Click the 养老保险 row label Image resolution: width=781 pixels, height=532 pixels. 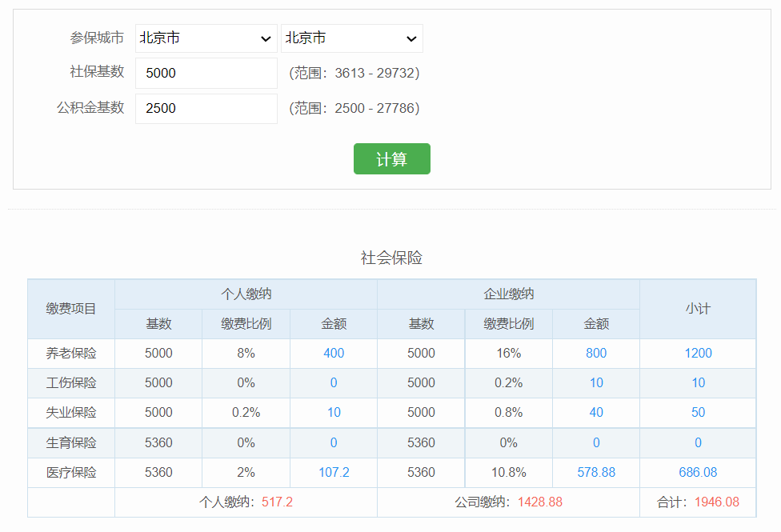coord(71,353)
